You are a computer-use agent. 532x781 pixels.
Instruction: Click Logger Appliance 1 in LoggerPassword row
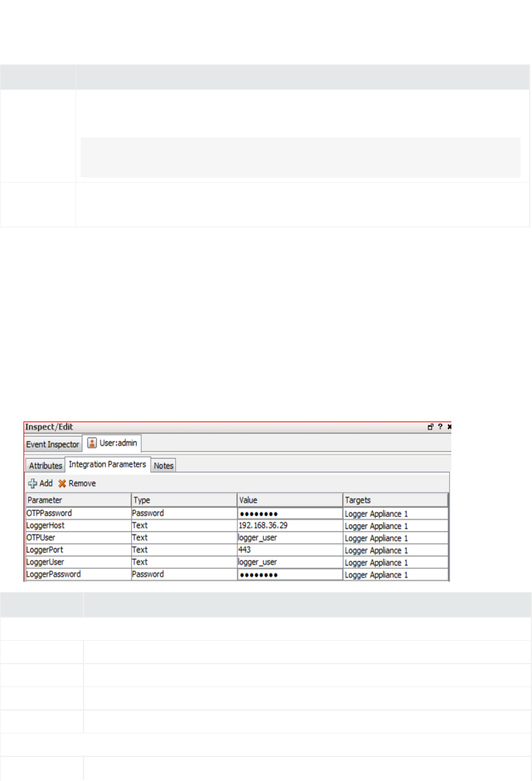pos(395,575)
